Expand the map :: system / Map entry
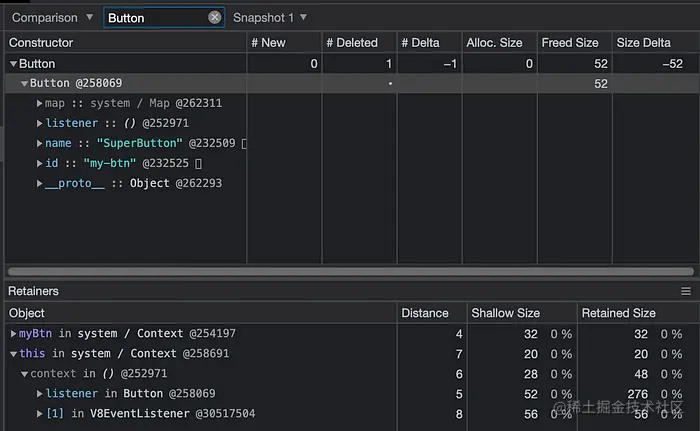 pos(39,104)
